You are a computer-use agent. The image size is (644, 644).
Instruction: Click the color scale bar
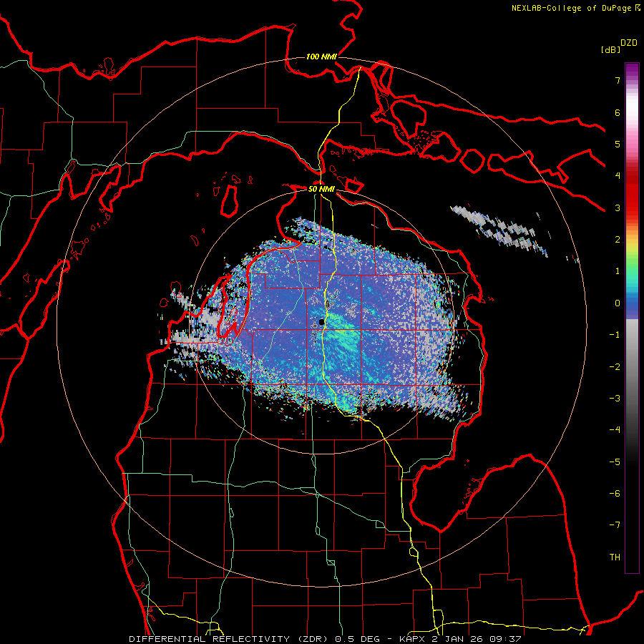coord(632,318)
